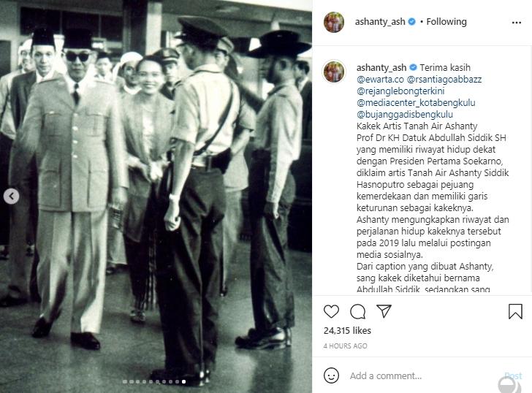The width and height of the screenshot is (532, 393).
Task: Open the @rsantiagoabbazz mention
Action: pyautogui.click(x=444, y=80)
